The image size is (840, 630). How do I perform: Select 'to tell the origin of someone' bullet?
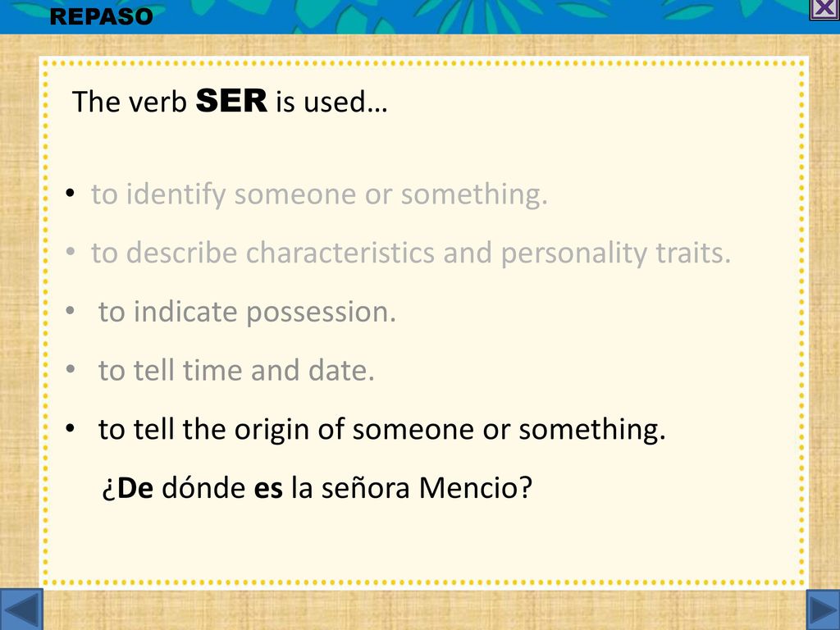pyautogui.click(x=382, y=429)
